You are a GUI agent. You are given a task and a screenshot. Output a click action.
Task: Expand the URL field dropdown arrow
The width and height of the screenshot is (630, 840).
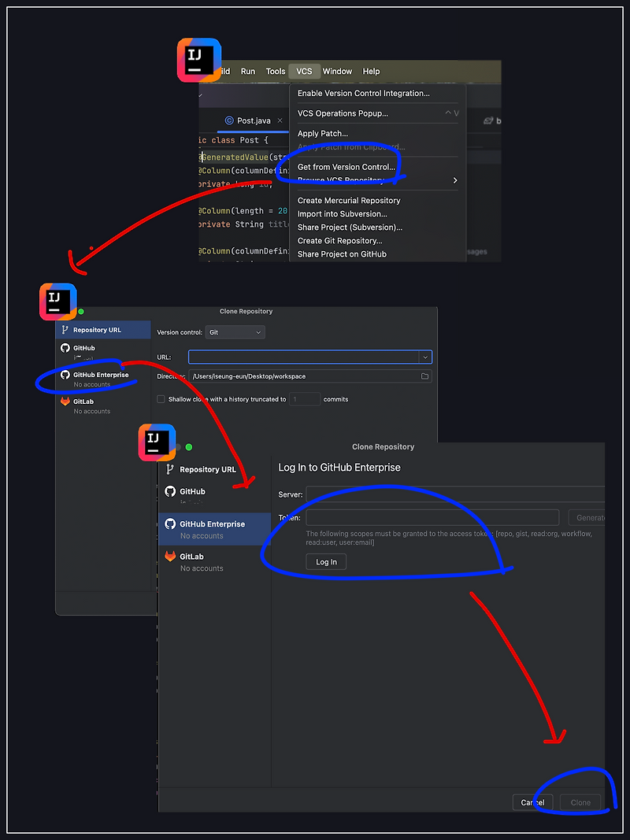click(x=425, y=357)
